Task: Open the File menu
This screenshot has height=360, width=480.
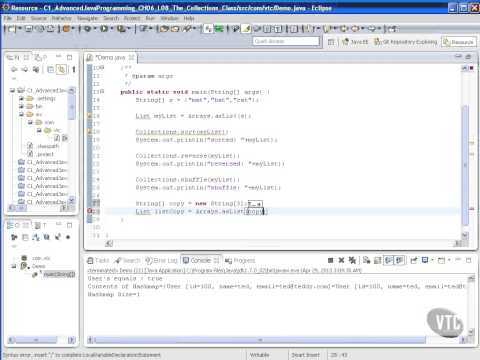Action: point(7,18)
